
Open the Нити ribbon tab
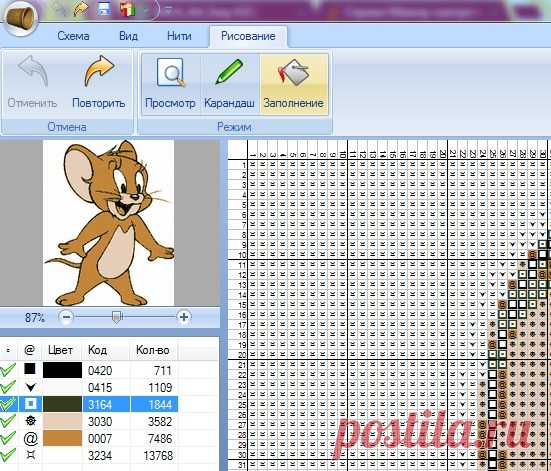coord(179,36)
